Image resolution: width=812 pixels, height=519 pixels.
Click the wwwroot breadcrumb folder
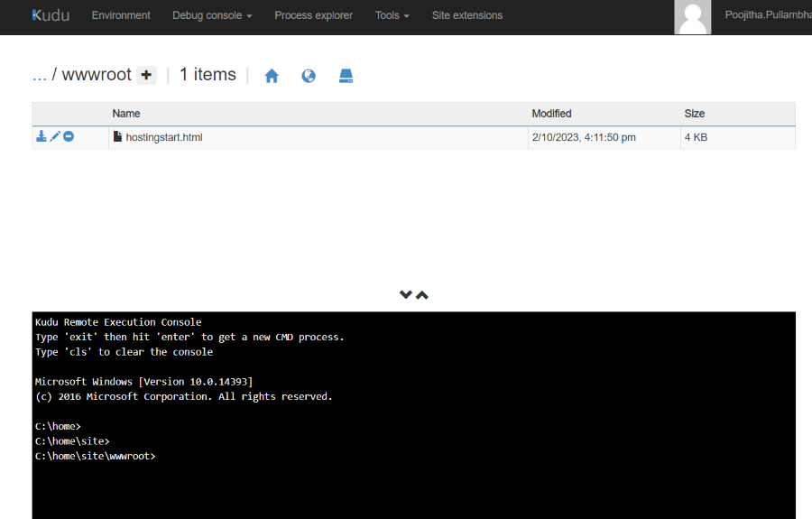click(x=97, y=75)
